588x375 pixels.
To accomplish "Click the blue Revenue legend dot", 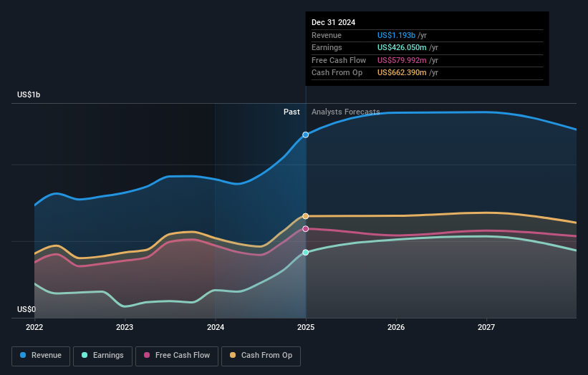I will tap(23, 355).
